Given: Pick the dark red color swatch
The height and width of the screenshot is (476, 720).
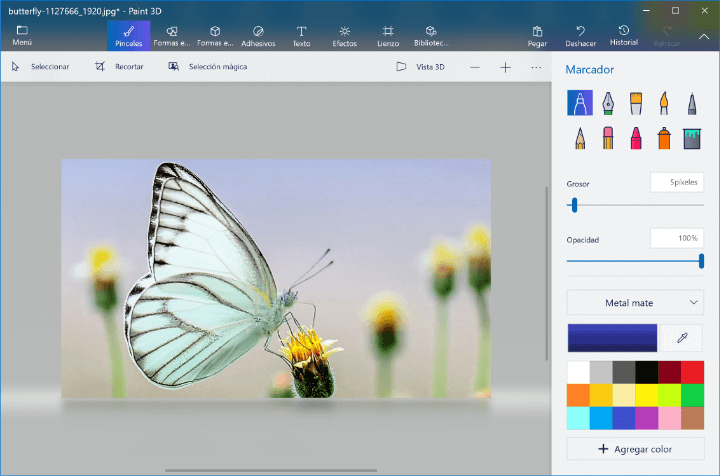Looking at the screenshot, I should [669, 372].
